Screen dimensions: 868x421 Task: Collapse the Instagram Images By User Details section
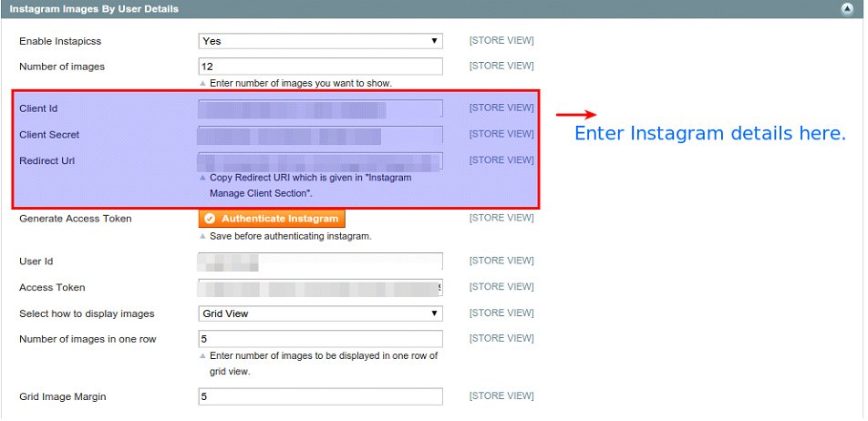pos(848,9)
